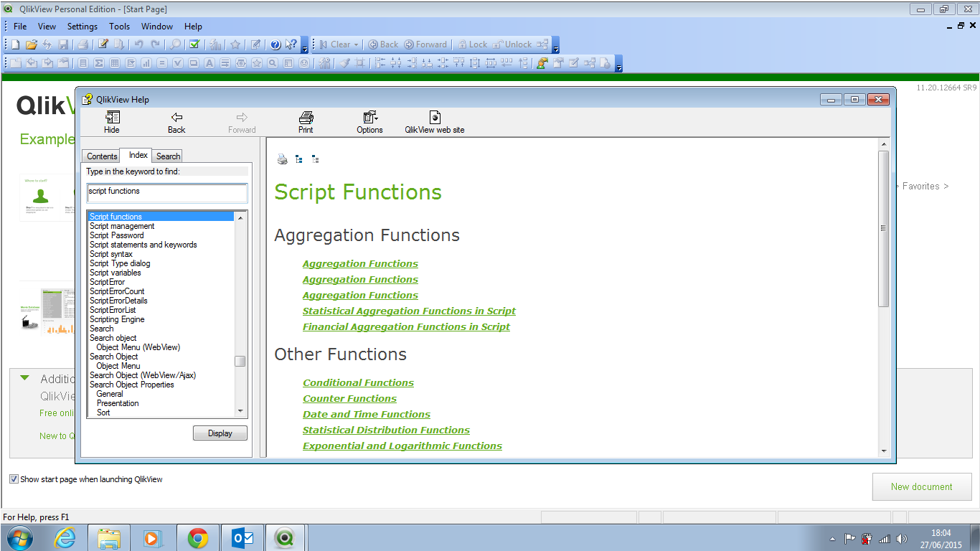Click the Windows Start button
Screen dimensions: 980x551
point(19,537)
